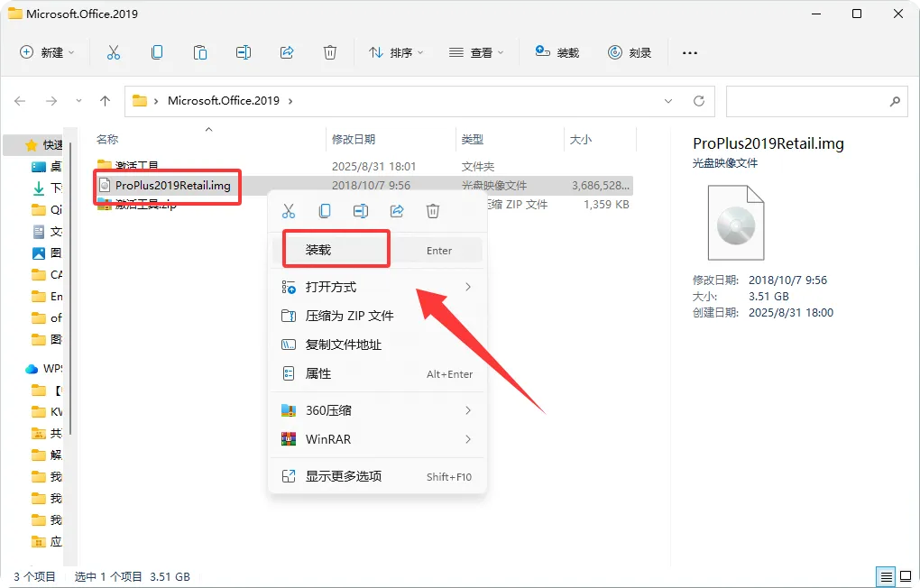Click the toolbar Copy icon
This screenshot has width=920, height=588.
[x=157, y=53]
